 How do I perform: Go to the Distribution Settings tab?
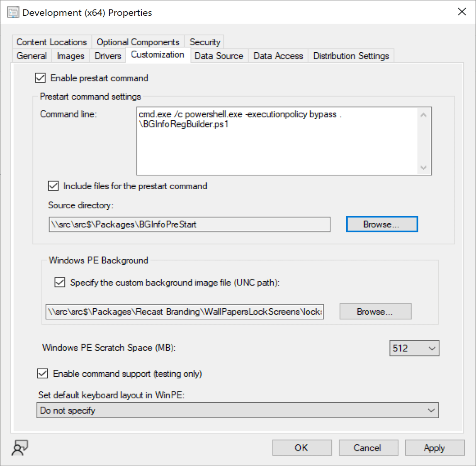click(351, 56)
